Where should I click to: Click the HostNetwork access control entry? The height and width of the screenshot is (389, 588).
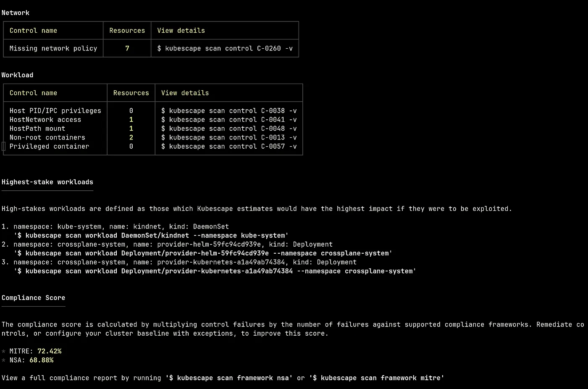(x=45, y=119)
